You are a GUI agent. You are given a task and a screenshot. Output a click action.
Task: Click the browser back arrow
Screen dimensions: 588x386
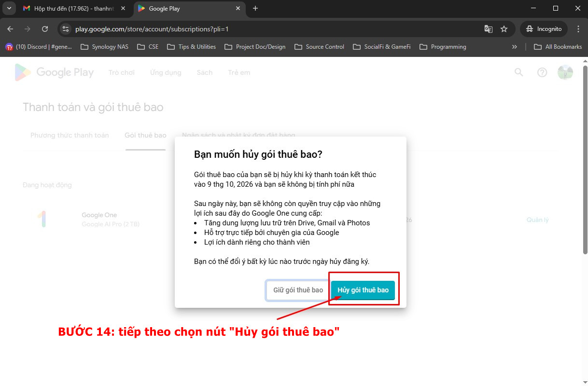[10, 29]
